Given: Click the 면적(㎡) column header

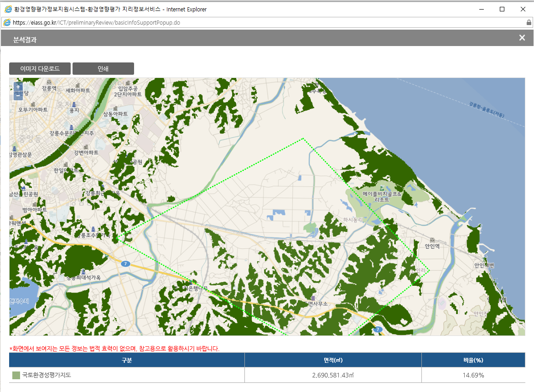Looking at the screenshot, I should pyautogui.click(x=333, y=360).
